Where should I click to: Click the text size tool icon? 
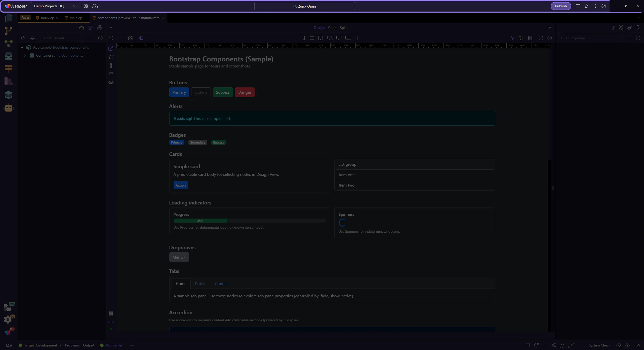click(x=111, y=57)
